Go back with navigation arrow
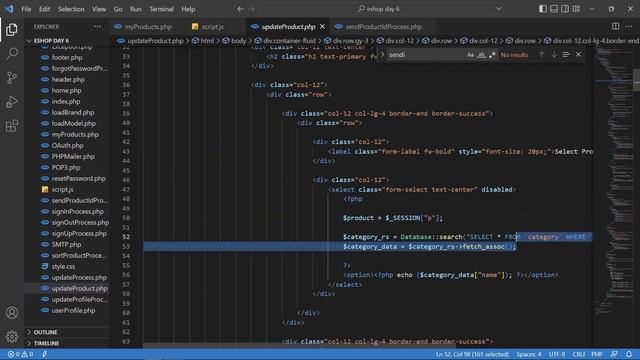The image size is (640, 360). [x=240, y=9]
